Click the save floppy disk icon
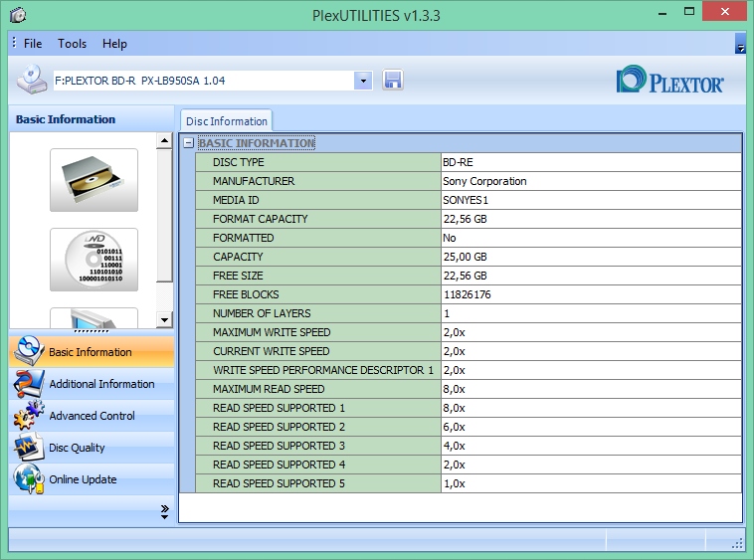Viewport: 754px width, 560px height. coord(392,80)
